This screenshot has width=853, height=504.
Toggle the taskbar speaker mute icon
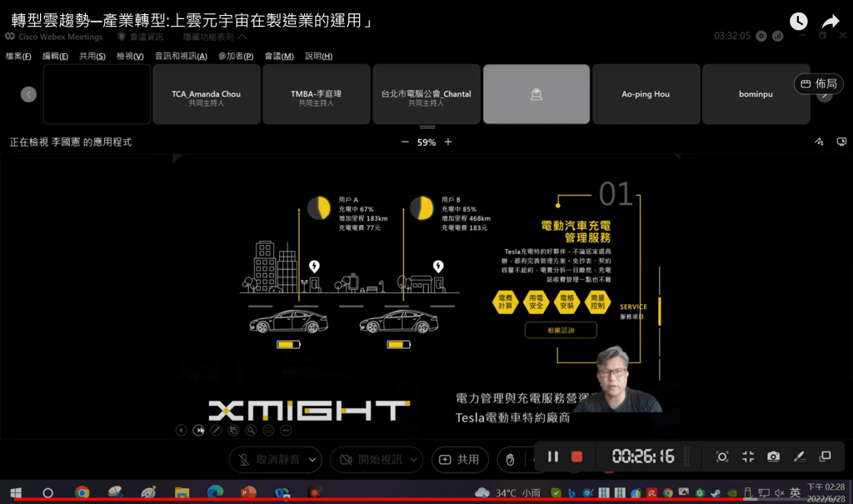779,492
